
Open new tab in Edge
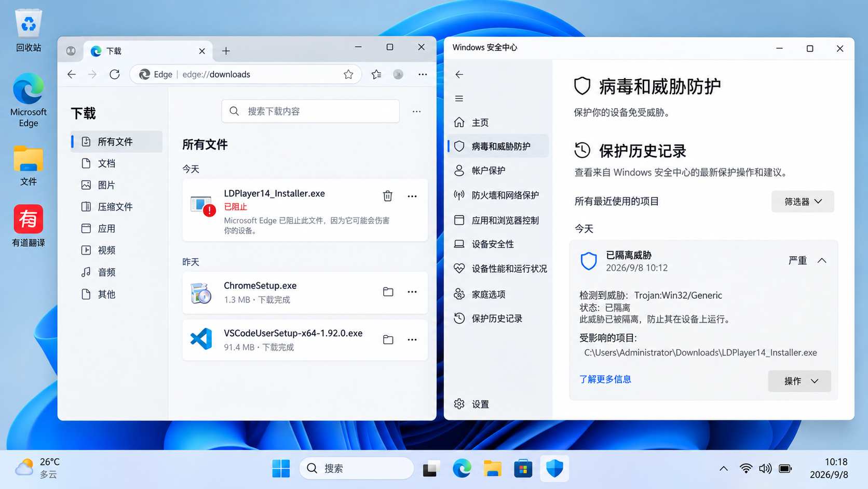coord(226,51)
